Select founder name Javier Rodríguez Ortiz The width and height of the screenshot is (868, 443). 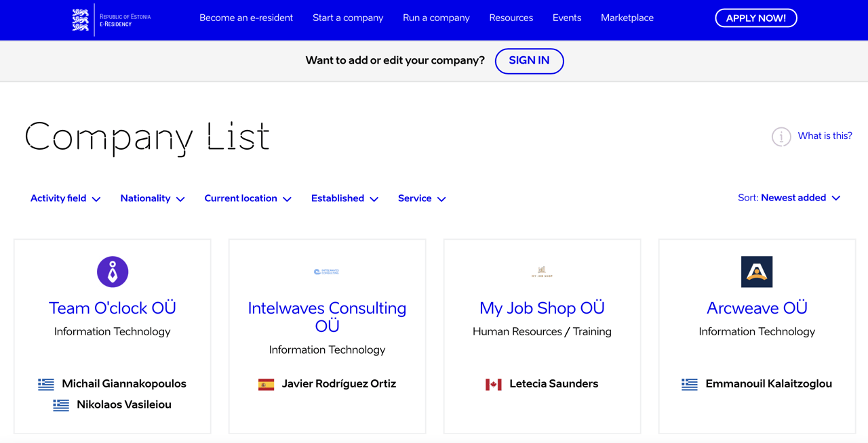tap(339, 384)
